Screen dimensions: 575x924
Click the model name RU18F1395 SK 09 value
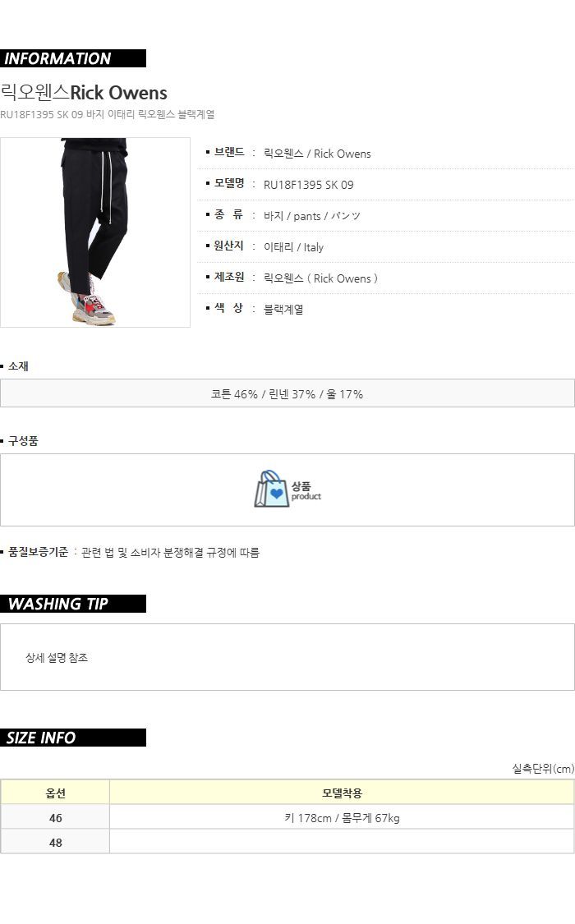[x=308, y=185]
